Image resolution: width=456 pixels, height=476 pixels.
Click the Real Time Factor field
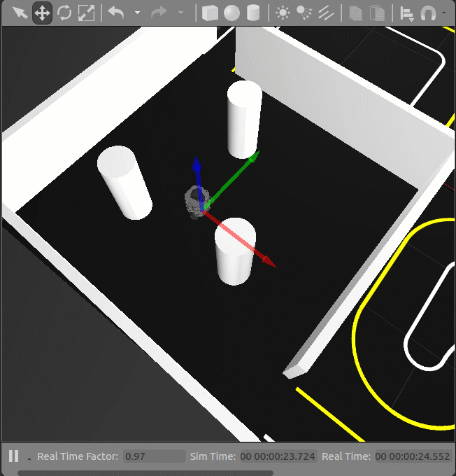[x=154, y=456]
